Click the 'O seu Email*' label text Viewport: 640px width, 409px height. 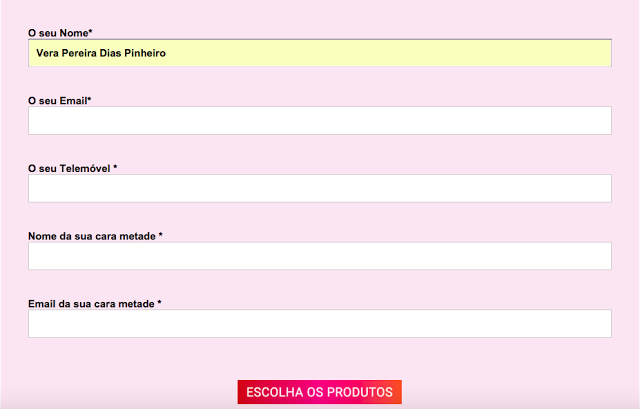tap(59, 101)
